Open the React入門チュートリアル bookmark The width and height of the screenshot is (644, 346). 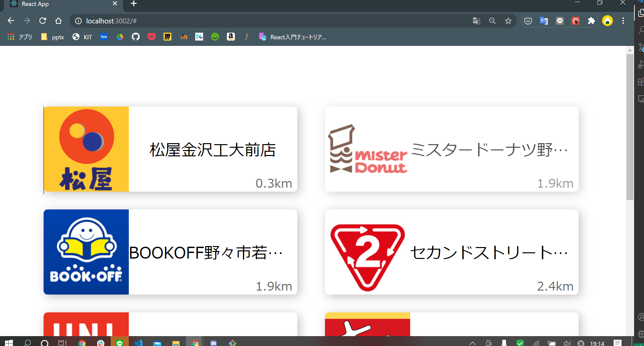pos(293,37)
